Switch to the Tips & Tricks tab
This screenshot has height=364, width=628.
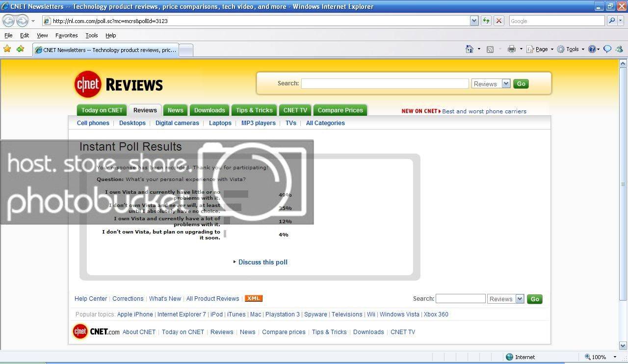(254, 110)
